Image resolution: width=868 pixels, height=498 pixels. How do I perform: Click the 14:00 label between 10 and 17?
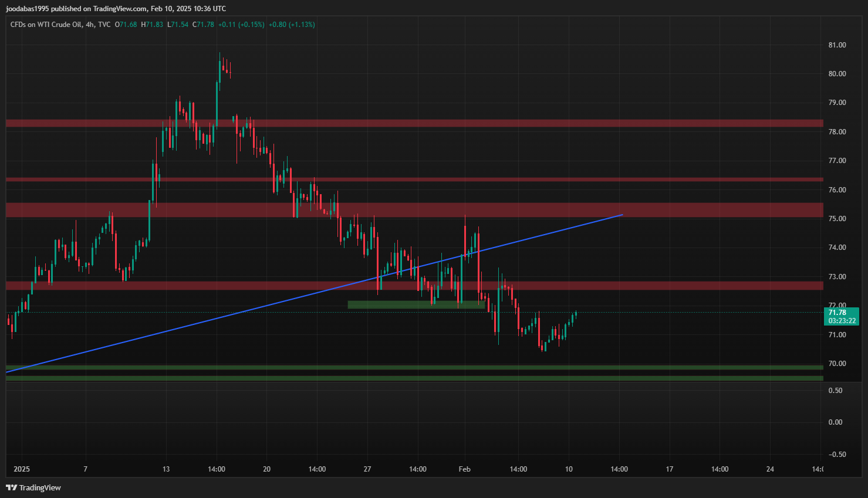coord(619,469)
